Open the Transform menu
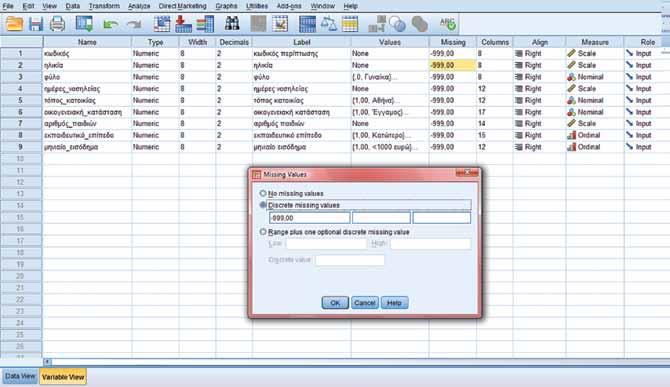Screen dimensions: 670x387 click(104, 6)
